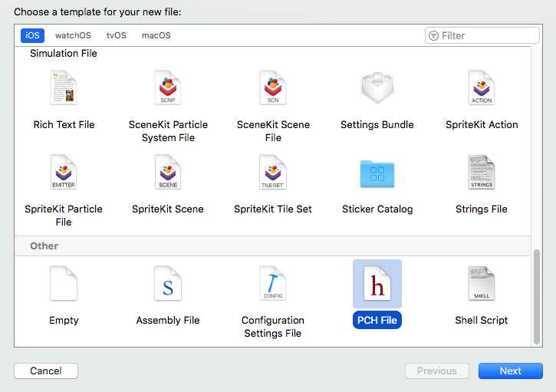Choose the Assembly File icon
Image resolution: width=556 pixels, height=392 pixels.
[x=168, y=283]
